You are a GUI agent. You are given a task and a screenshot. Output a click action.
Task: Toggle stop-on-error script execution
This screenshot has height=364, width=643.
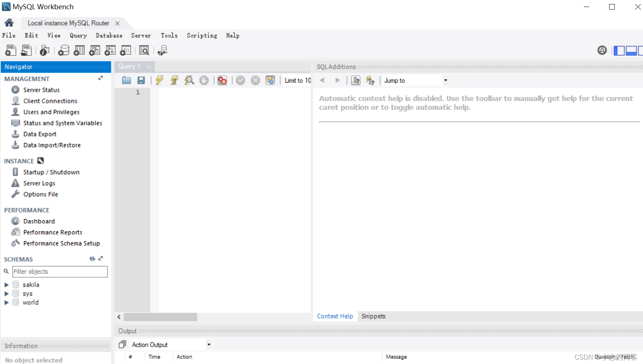pos(222,80)
